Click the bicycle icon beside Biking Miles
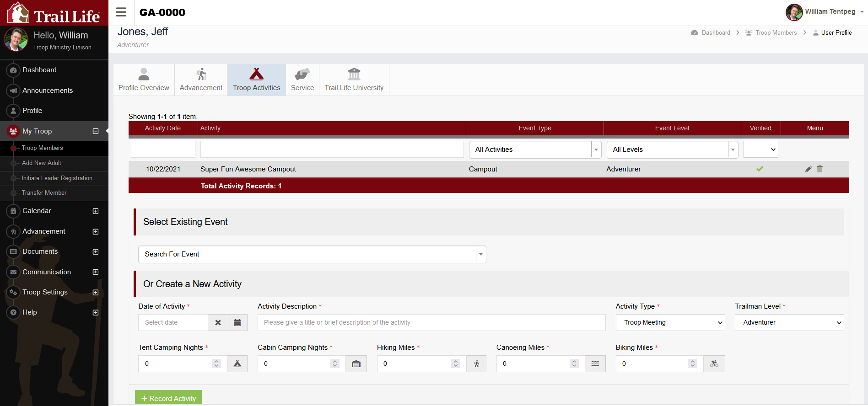 714,364
